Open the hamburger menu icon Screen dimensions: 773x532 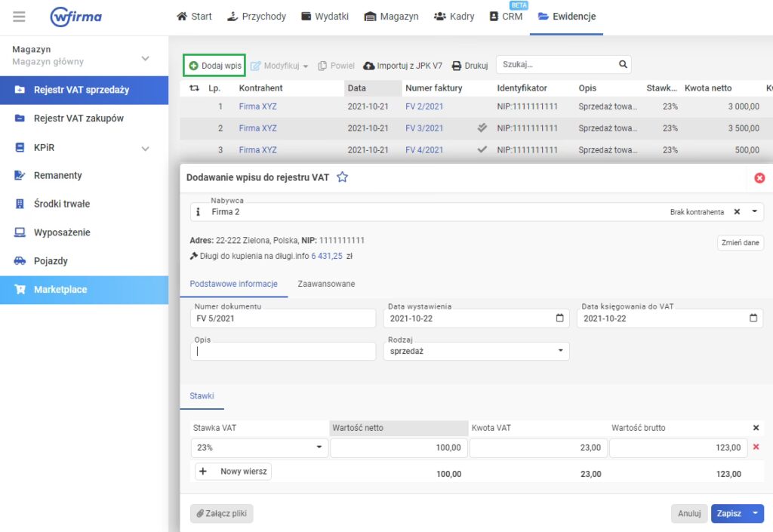(19, 17)
